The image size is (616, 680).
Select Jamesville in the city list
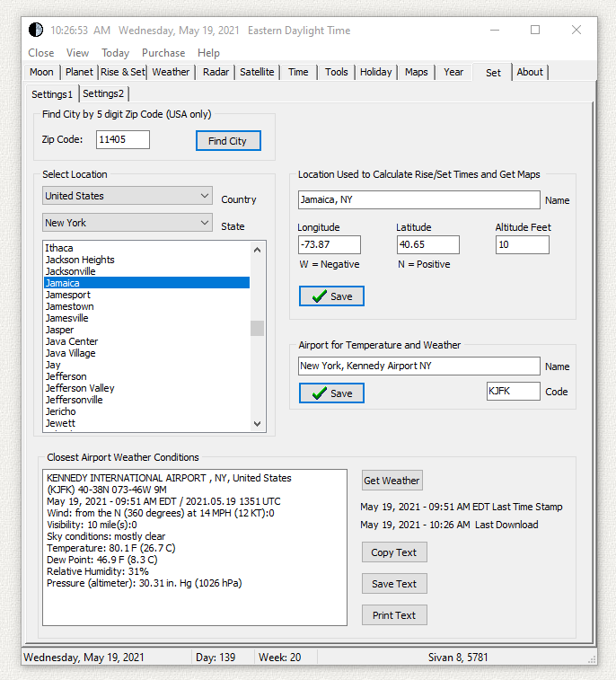(147, 318)
